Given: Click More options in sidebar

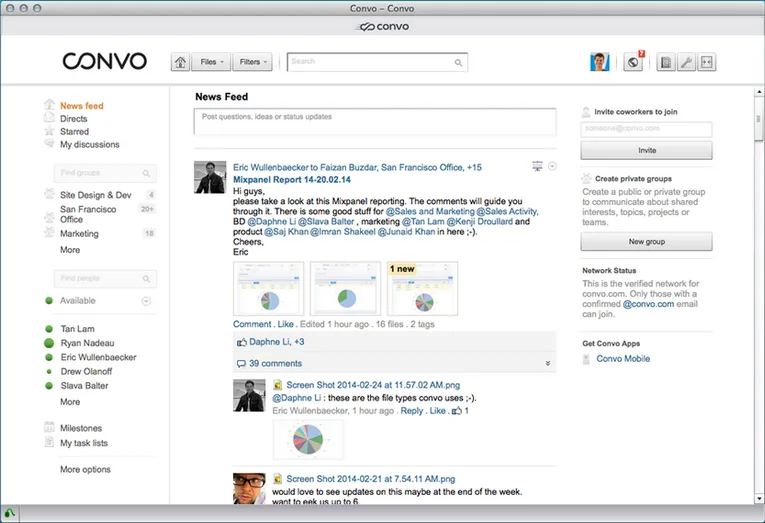Looking at the screenshot, I should click(85, 469).
